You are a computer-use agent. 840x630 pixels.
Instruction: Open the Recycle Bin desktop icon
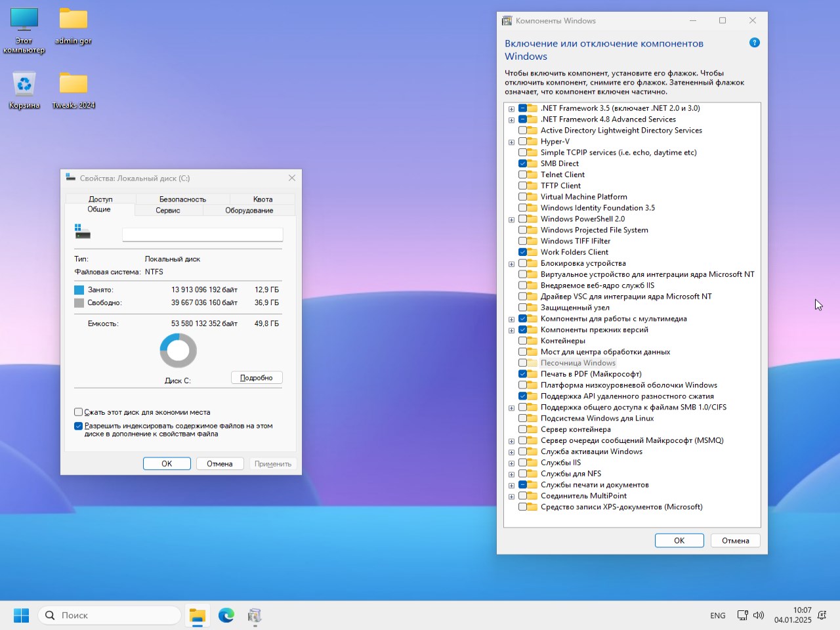24,85
